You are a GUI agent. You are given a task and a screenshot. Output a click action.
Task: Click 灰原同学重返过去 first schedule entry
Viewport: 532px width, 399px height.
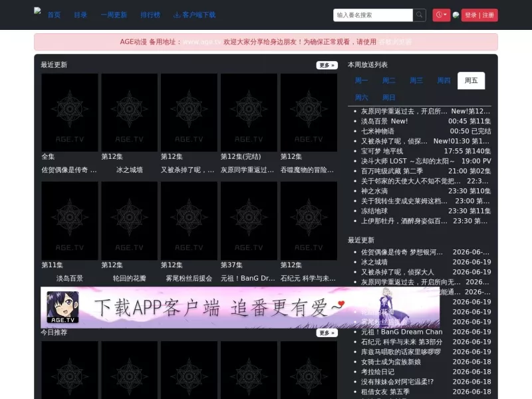[404, 111]
